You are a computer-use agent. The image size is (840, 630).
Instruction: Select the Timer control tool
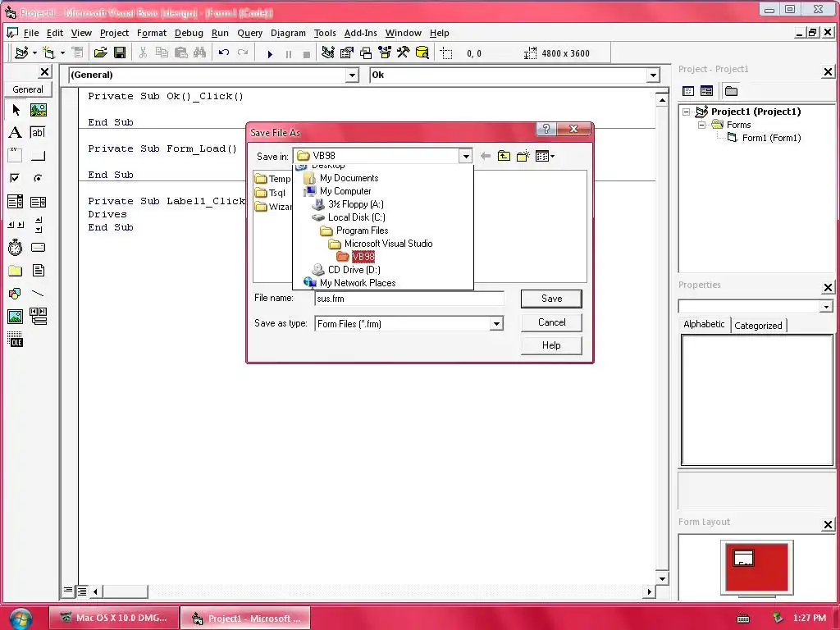pos(16,248)
